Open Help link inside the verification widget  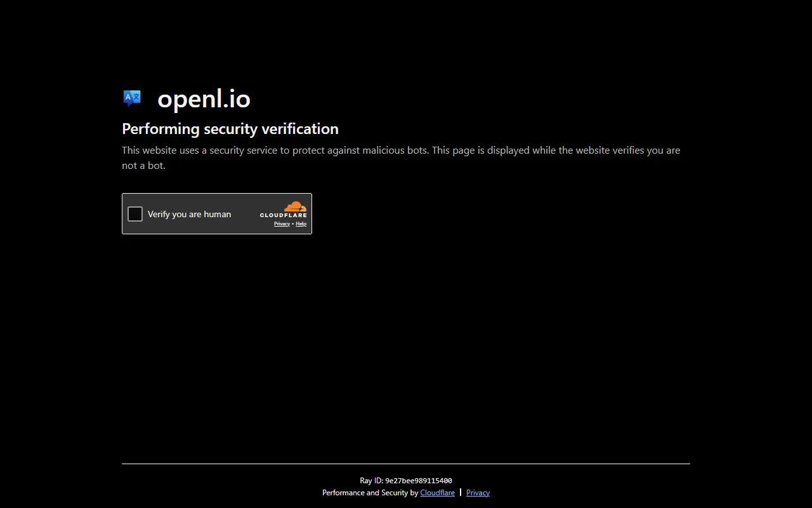301,224
